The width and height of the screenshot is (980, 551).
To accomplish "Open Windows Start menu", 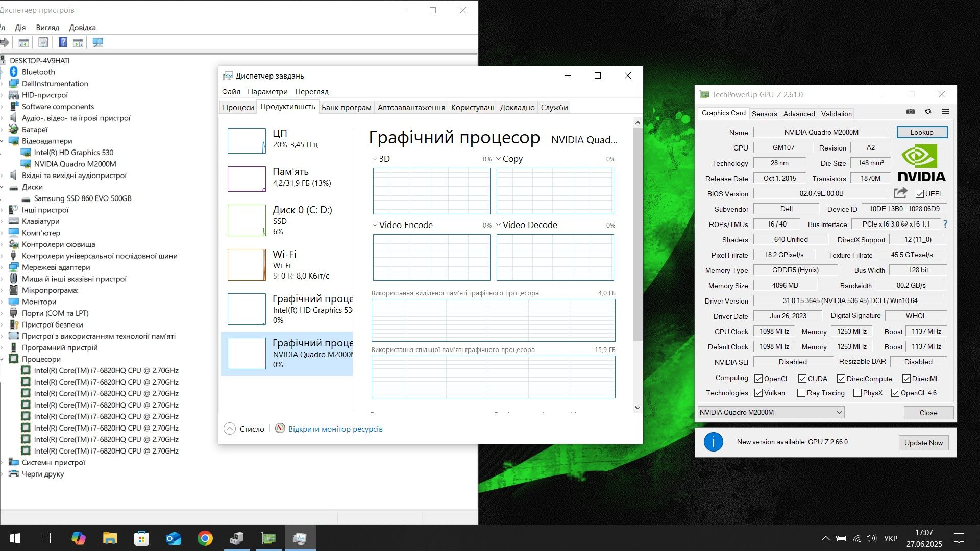I will (15, 538).
